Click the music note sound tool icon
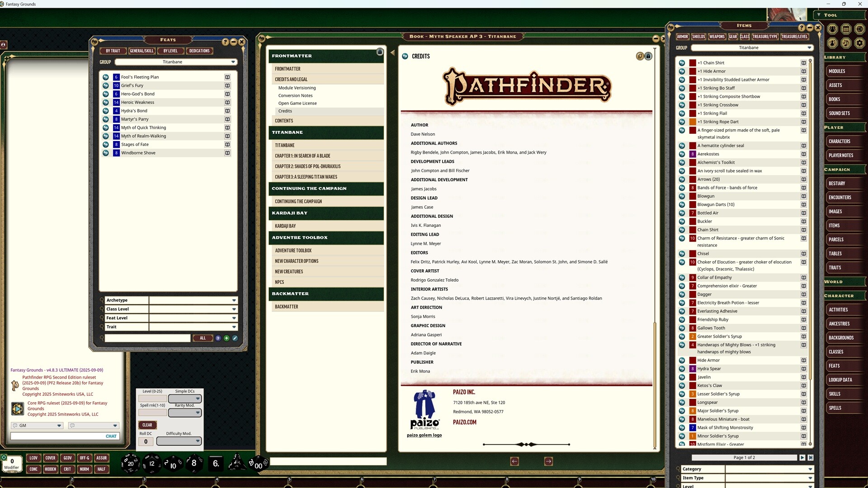868x488 pixels. 846,43
